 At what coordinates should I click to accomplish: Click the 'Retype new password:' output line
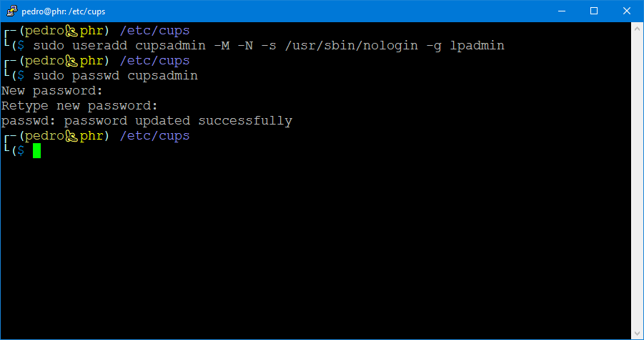[79, 106]
